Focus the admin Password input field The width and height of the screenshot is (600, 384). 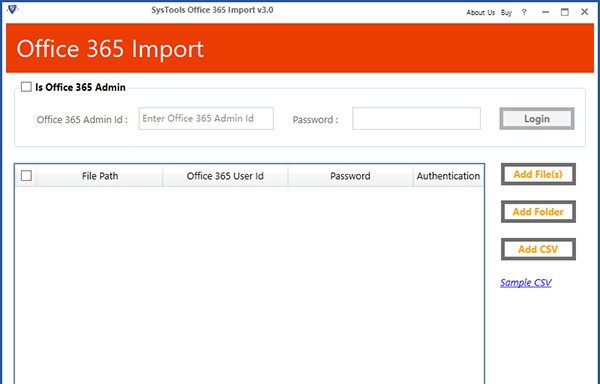pos(416,119)
